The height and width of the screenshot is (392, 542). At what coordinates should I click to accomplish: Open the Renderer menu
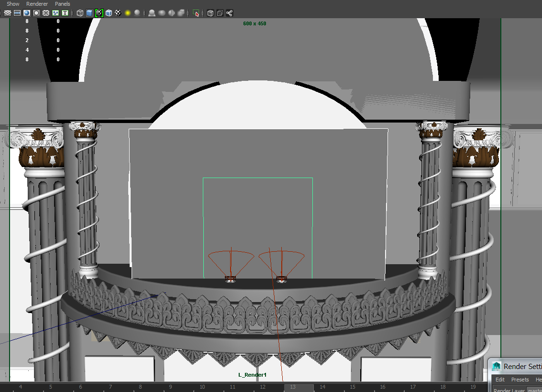[37, 4]
